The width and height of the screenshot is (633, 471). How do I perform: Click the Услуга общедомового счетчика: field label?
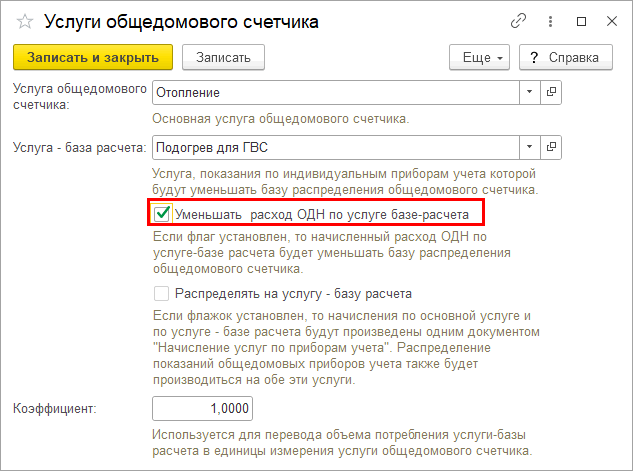[x=80, y=96]
